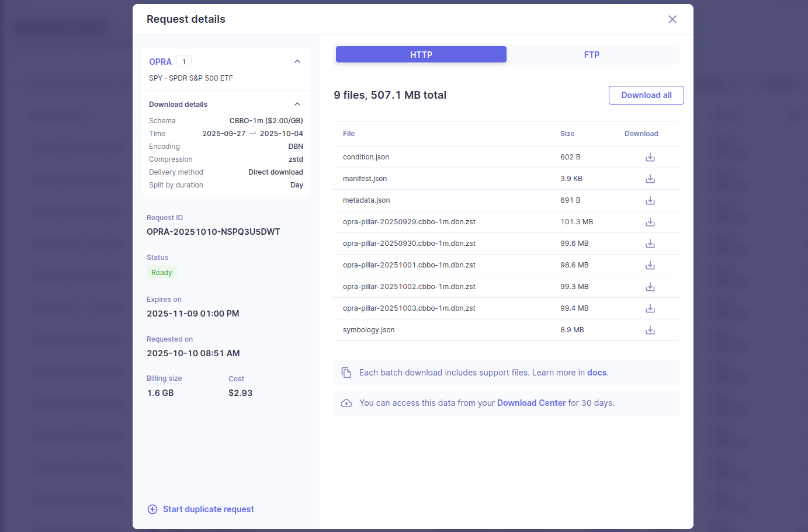
Task: Download opra-pillar-20251002.cbbo-1m.dbn.zst file
Action: 650,287
